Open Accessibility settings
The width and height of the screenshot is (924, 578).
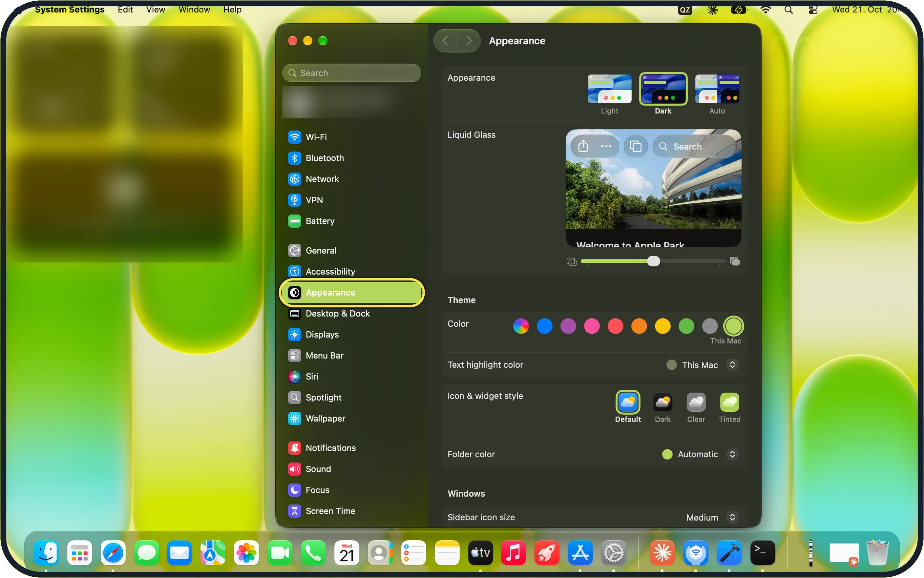[351, 271]
